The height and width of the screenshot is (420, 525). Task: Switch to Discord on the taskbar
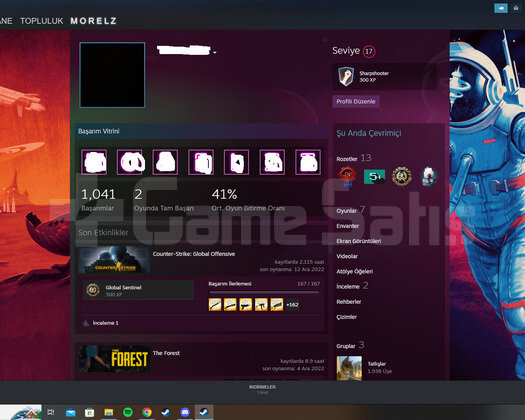185,412
